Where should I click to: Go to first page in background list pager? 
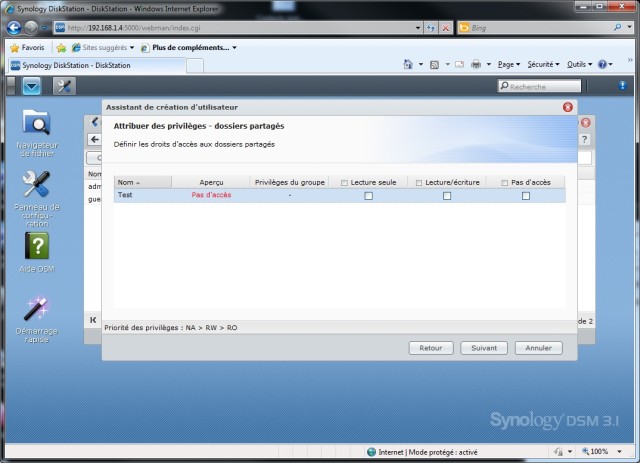pos(93,320)
